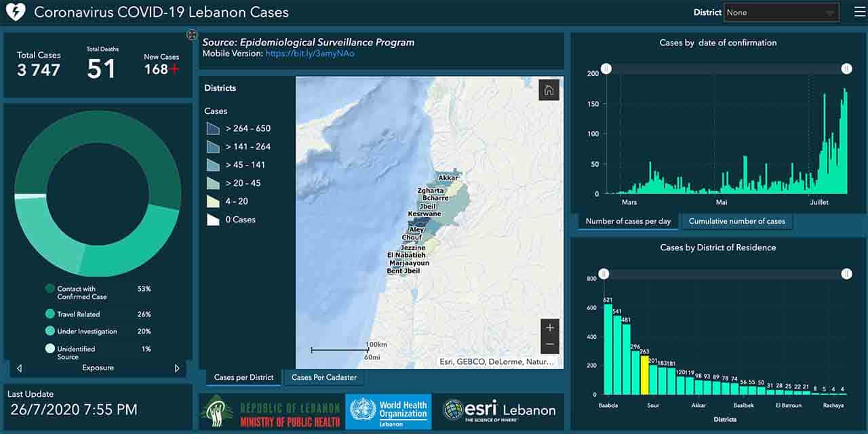Viewport: 868px width, 434px height.
Task: Zoom in on the map
Action: pos(549,328)
